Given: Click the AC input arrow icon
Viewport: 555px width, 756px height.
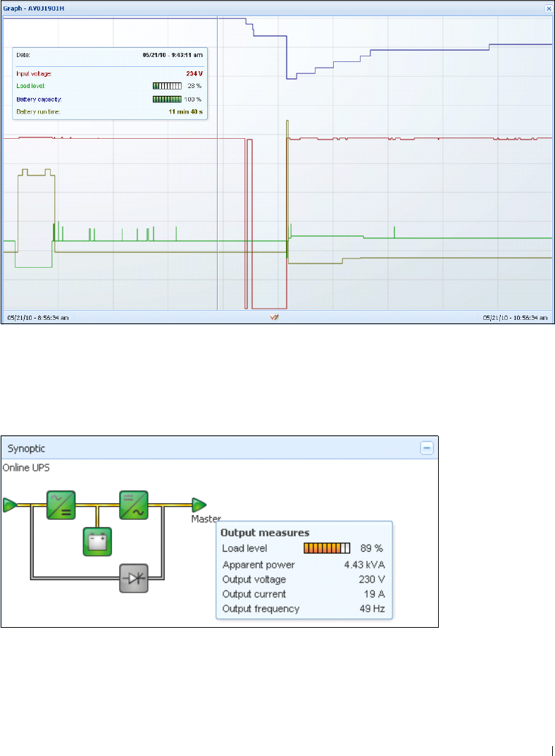Looking at the screenshot, I should 10,504.
